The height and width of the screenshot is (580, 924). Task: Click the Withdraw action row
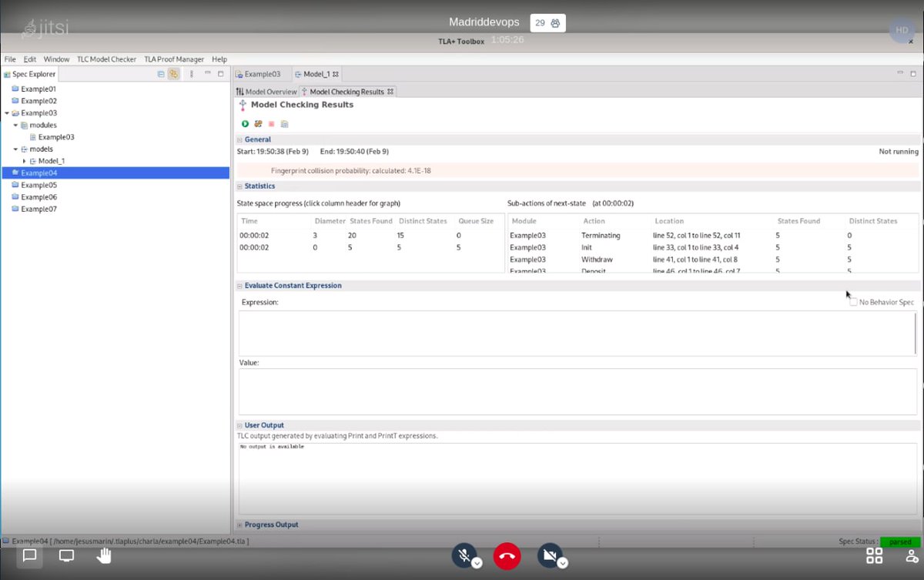(713, 260)
